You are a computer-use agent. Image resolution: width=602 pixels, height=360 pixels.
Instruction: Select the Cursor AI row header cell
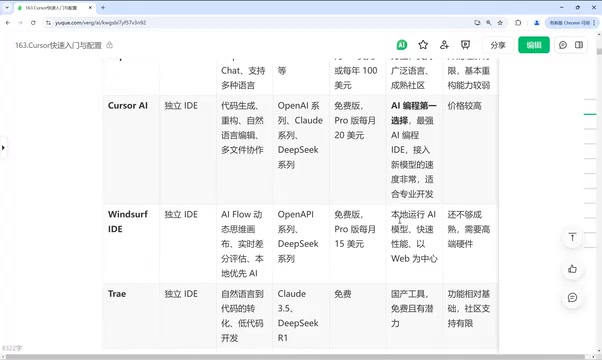(131, 149)
